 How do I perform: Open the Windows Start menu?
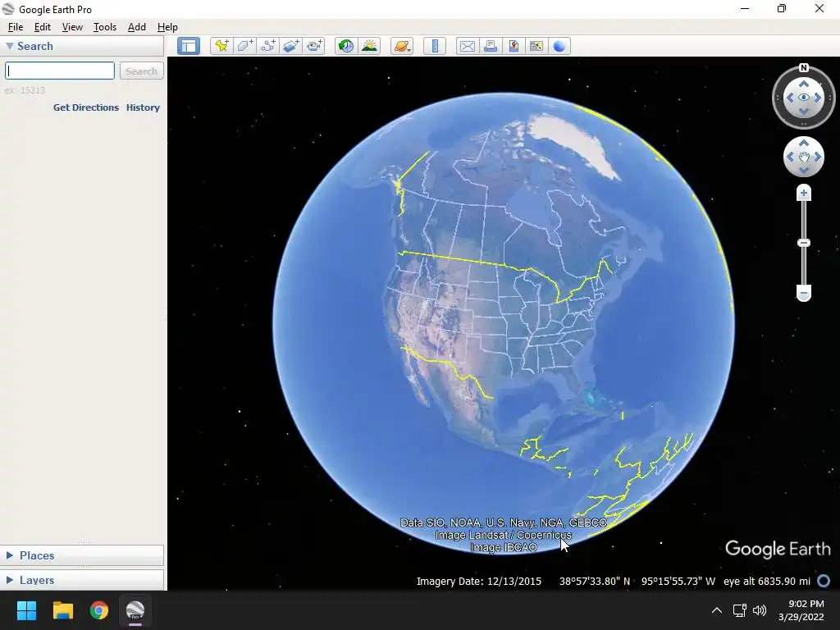pyautogui.click(x=26, y=610)
